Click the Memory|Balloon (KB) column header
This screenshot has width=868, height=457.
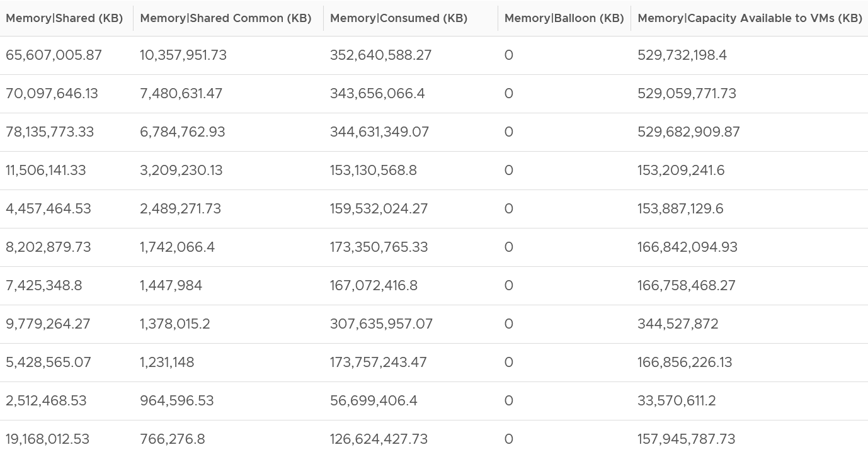point(564,18)
